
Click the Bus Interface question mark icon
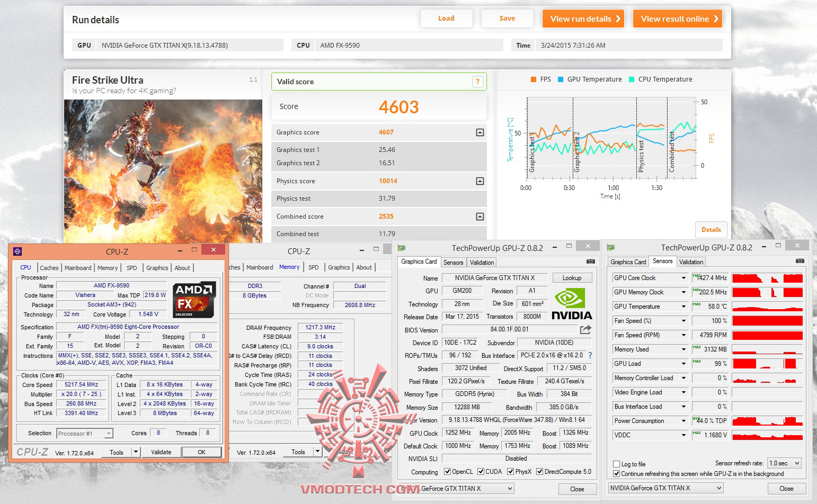click(590, 355)
